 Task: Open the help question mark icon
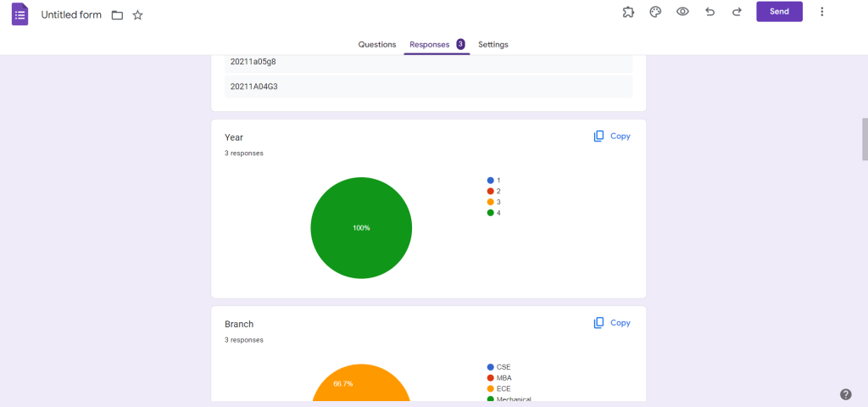[845, 394]
